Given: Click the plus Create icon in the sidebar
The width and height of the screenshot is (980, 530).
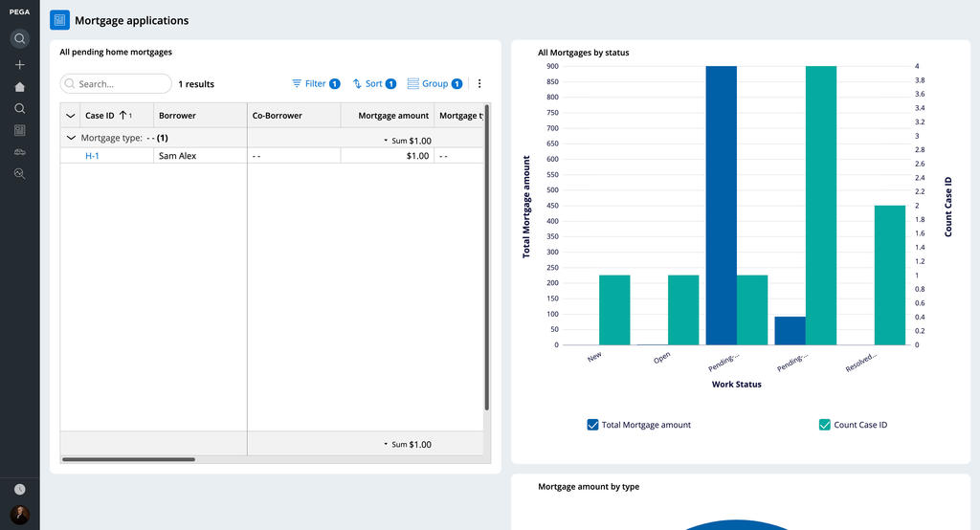Looking at the screenshot, I should click(x=19, y=65).
